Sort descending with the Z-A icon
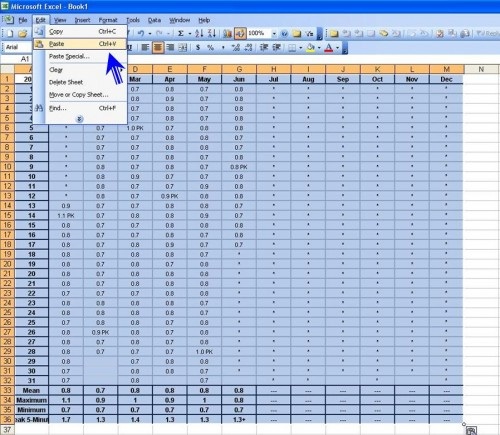500x435 pixels. 212,33
